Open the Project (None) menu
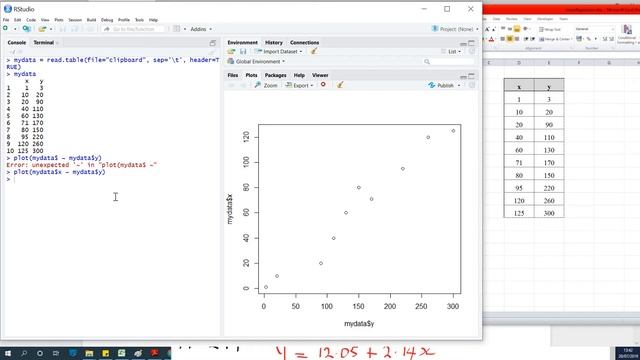The height and width of the screenshot is (360, 640). click(455, 29)
